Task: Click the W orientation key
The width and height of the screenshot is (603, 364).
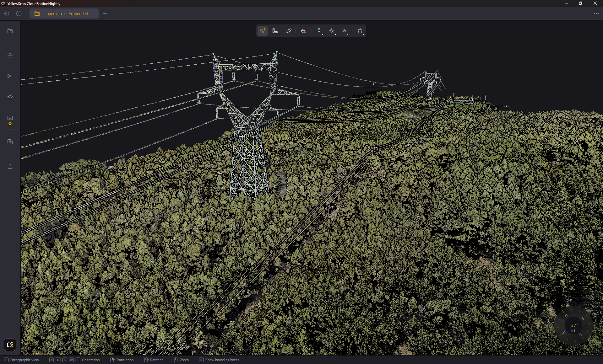Action: click(x=71, y=360)
